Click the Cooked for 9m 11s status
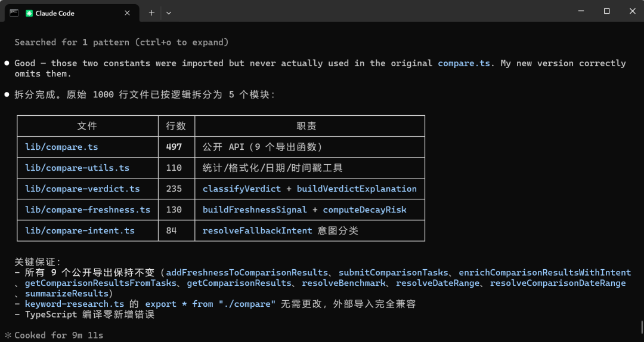644x342 pixels. [58, 335]
